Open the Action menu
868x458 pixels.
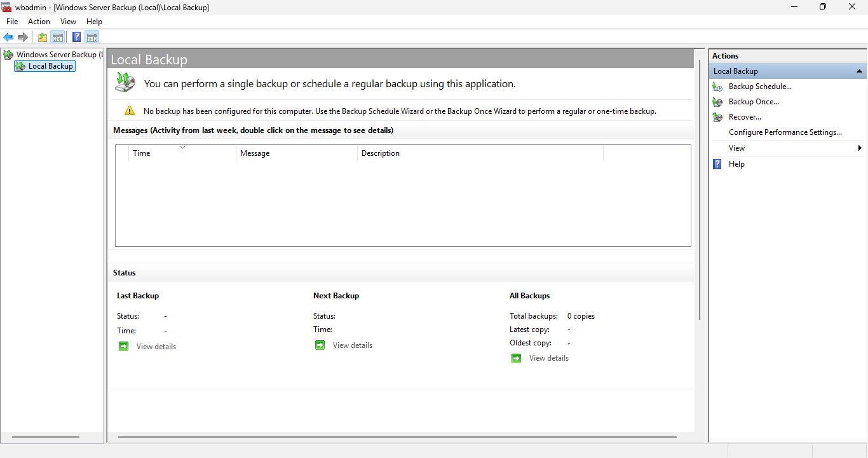coord(39,22)
